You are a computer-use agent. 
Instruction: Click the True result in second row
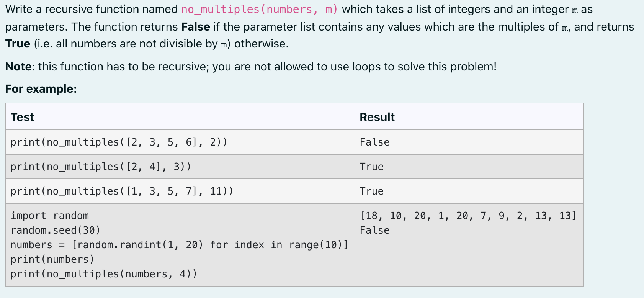[x=371, y=167]
